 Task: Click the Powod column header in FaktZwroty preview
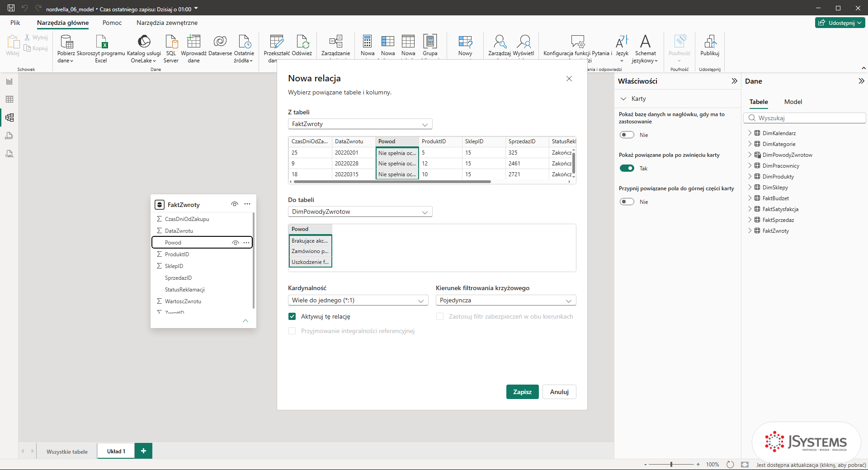coord(397,141)
